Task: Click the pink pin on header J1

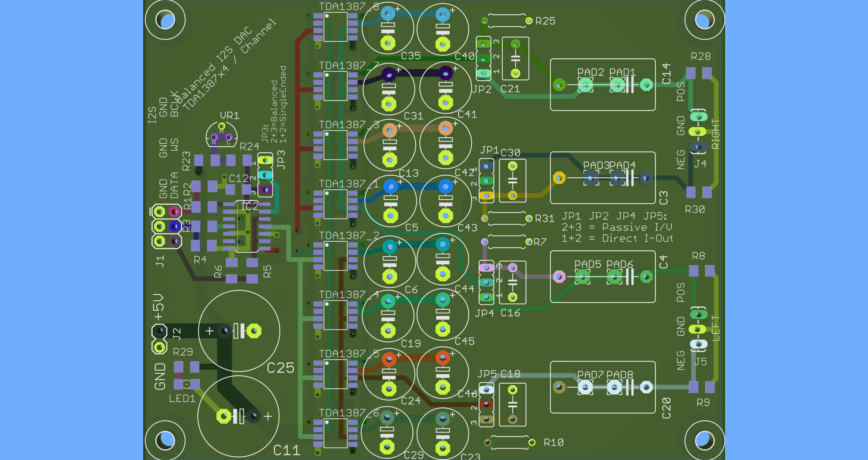Action: (174, 212)
